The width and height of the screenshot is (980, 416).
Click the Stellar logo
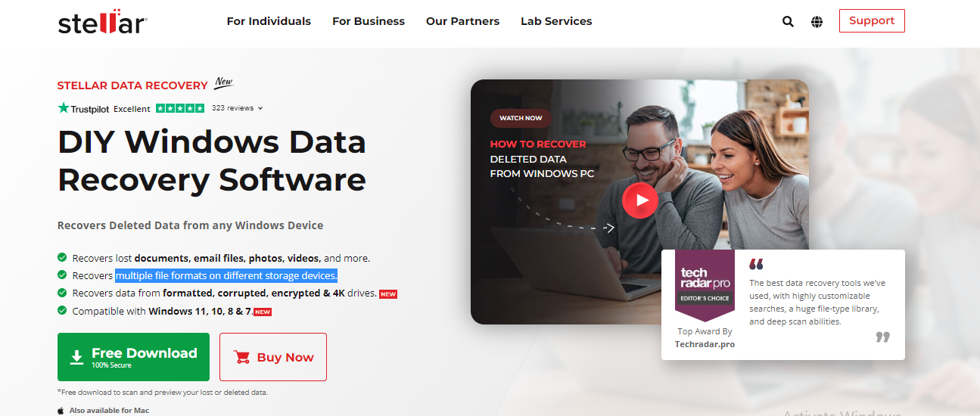point(102,22)
